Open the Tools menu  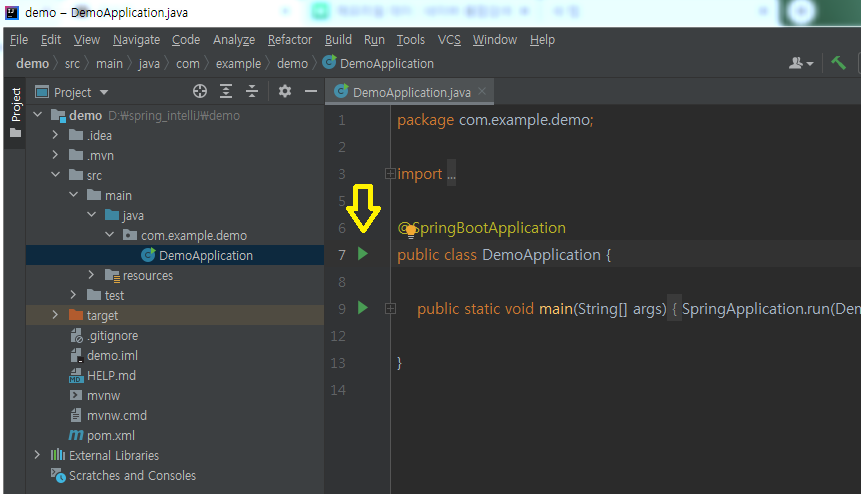coord(411,40)
